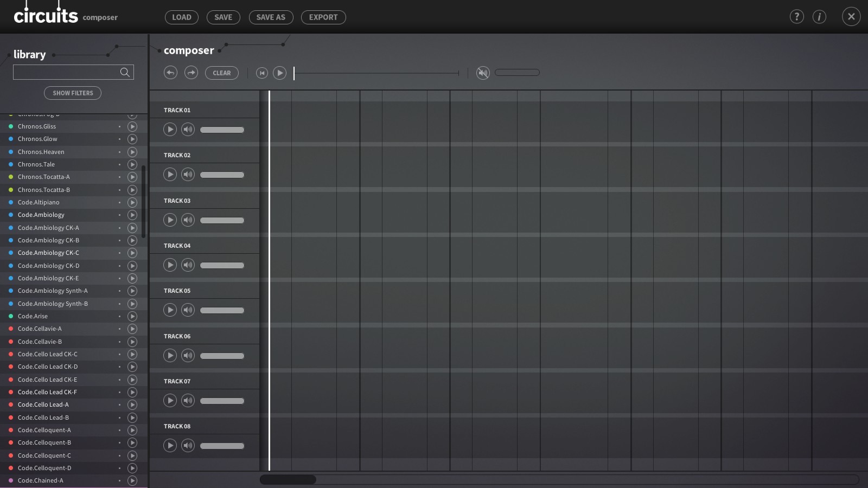Play Track 07 preview
The image size is (868, 488).
[170, 401]
